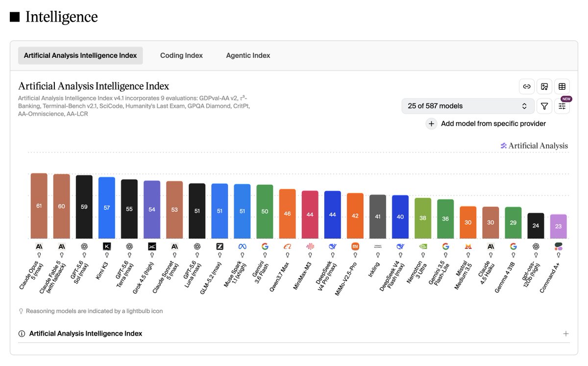
Task: Switch to the Agentic Index tab
Action: click(x=248, y=55)
